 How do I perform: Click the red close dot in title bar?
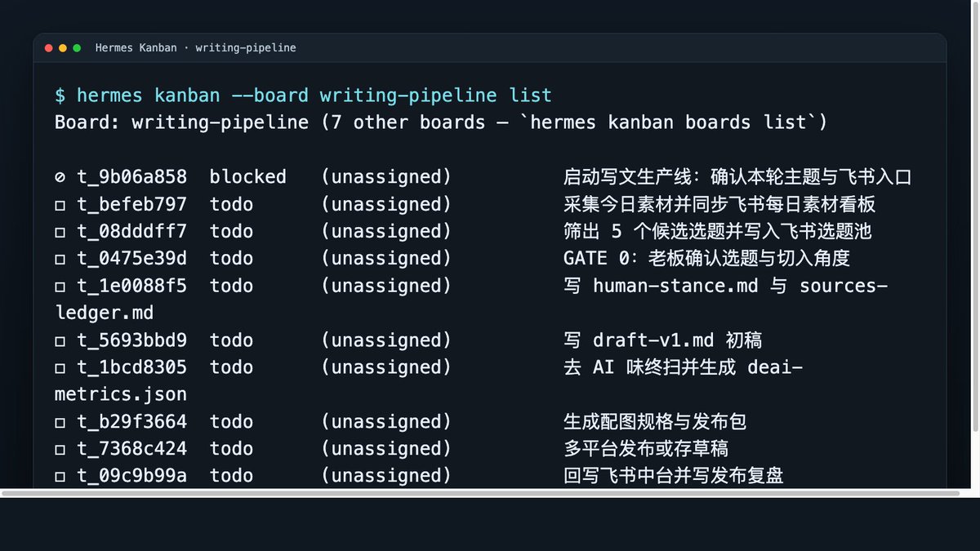49,48
